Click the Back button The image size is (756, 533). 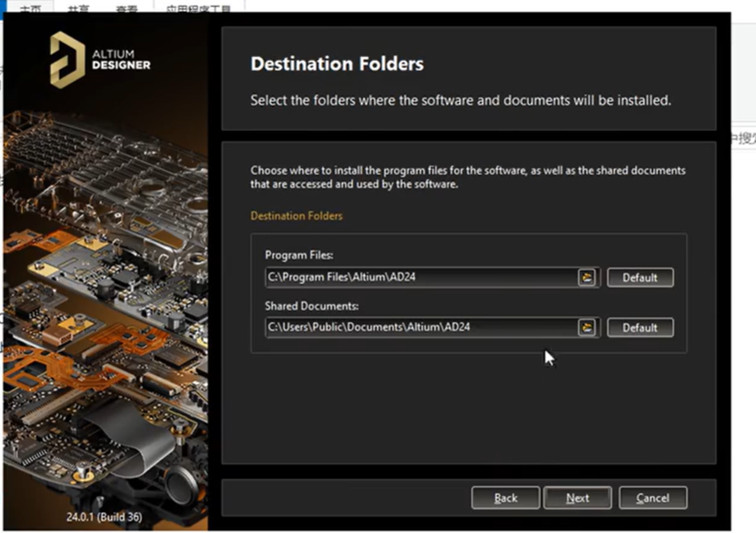[x=505, y=498]
